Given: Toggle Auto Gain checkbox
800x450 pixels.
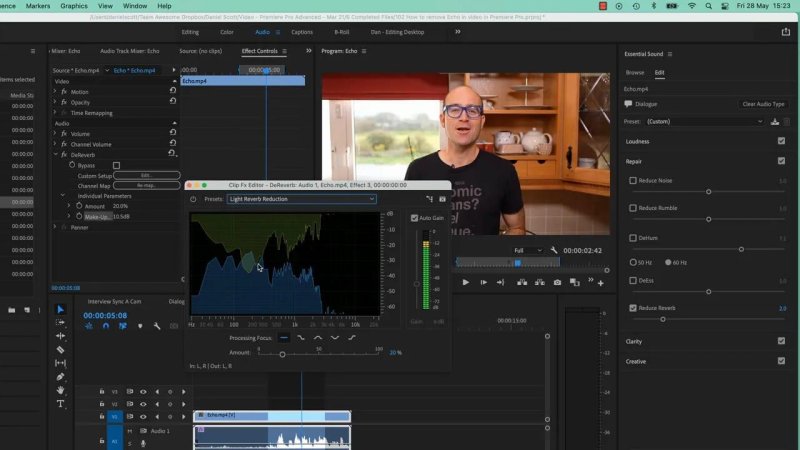Looking at the screenshot, I should (x=414, y=218).
